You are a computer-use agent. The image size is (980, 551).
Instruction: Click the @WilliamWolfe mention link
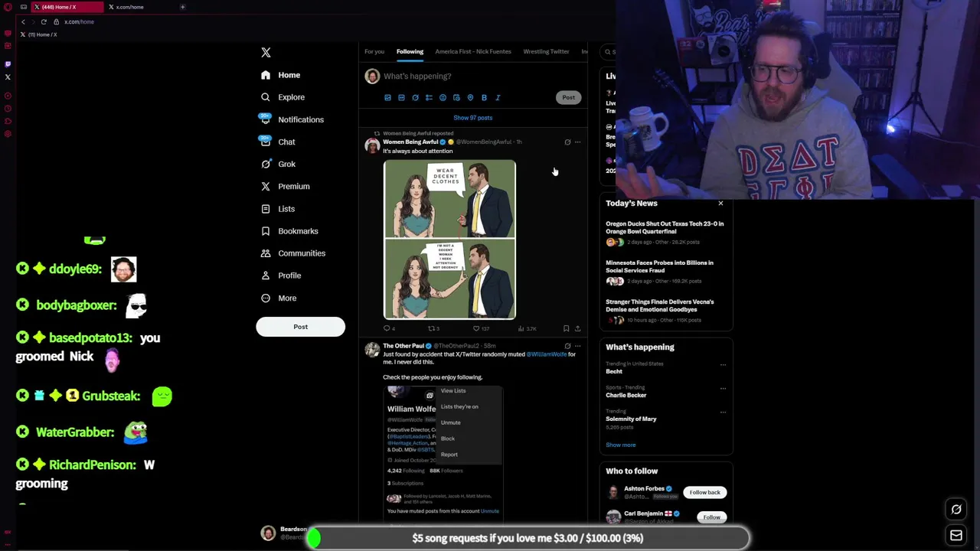click(x=546, y=354)
